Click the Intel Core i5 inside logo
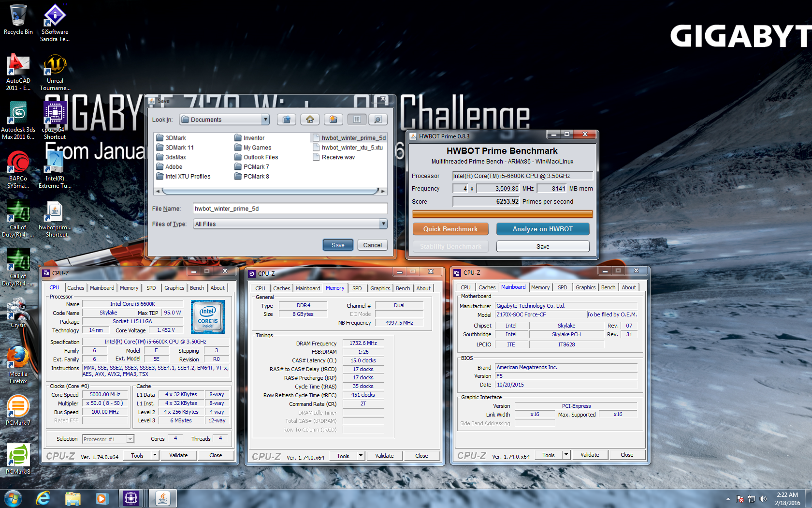This screenshot has height=508, width=812. pos(208,317)
